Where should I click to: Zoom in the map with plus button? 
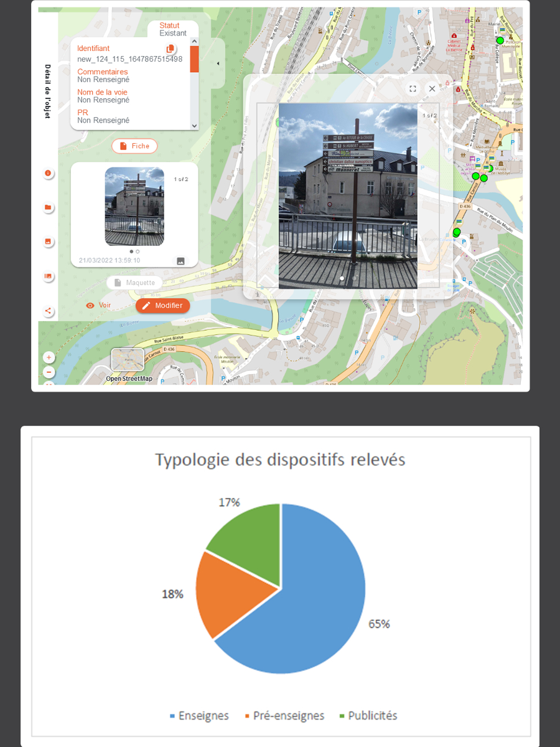(49, 358)
